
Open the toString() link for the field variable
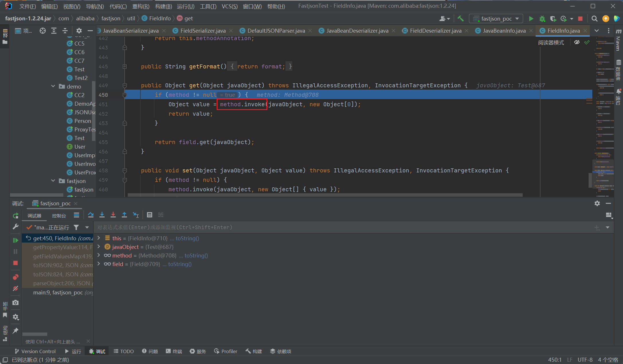click(x=180, y=264)
